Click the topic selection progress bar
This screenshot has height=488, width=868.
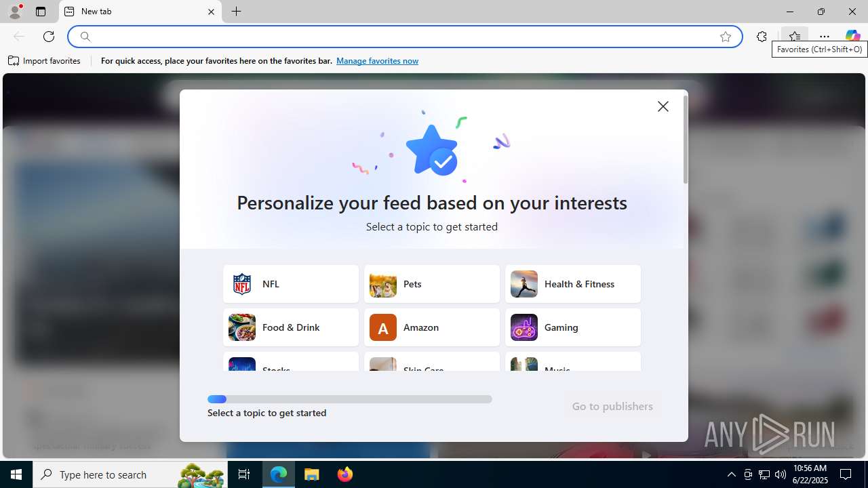click(350, 399)
